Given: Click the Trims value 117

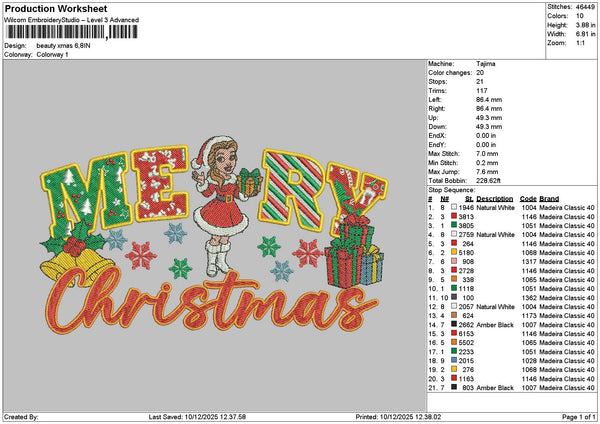Looking at the screenshot, I should point(482,91).
